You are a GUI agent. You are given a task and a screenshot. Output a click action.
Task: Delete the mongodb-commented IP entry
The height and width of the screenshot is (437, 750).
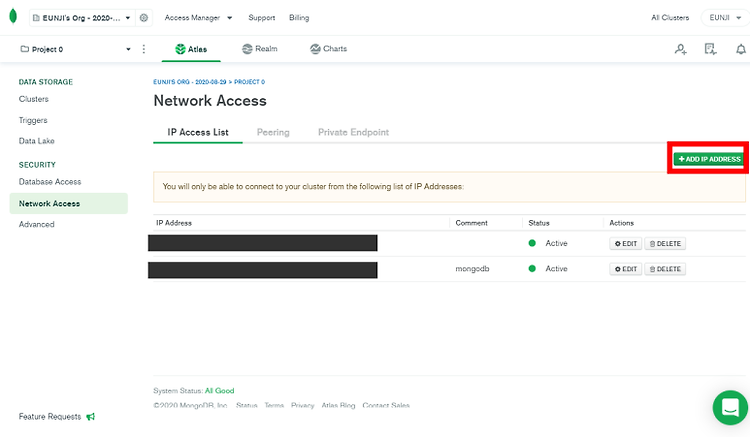coord(665,269)
